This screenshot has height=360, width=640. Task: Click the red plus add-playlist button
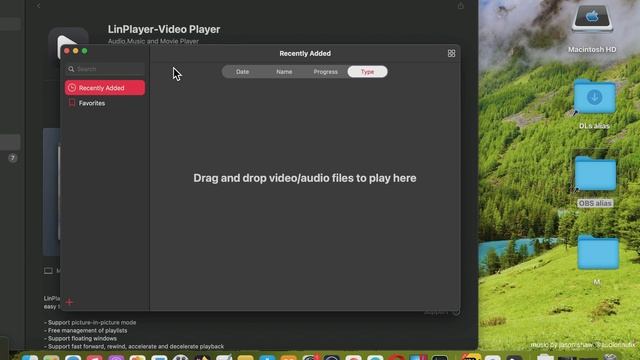69,302
